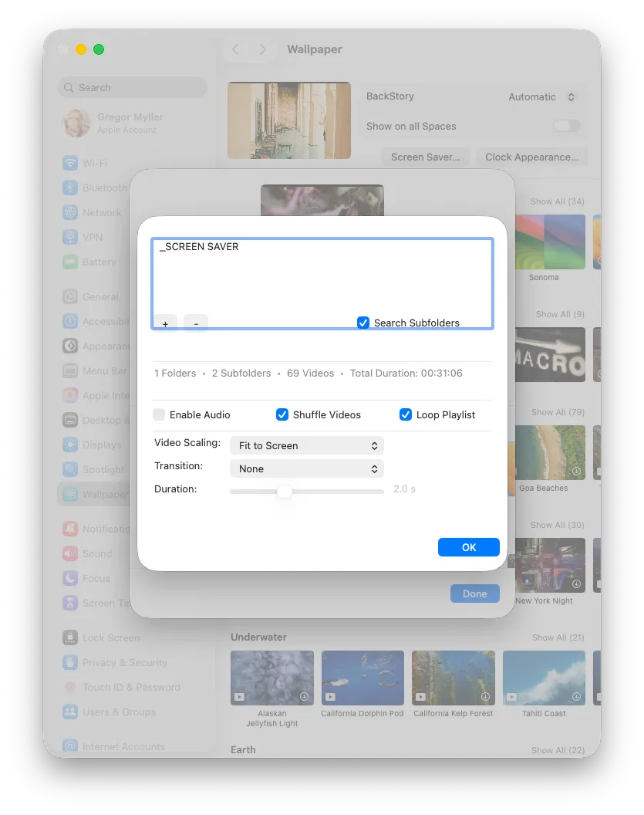Click the Clock Appearance... button
644x815 pixels.
click(532, 157)
